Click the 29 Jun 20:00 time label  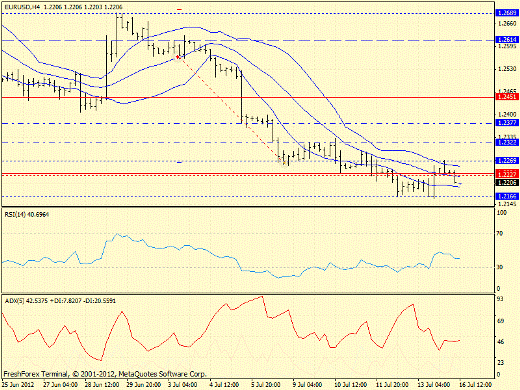click(143, 385)
